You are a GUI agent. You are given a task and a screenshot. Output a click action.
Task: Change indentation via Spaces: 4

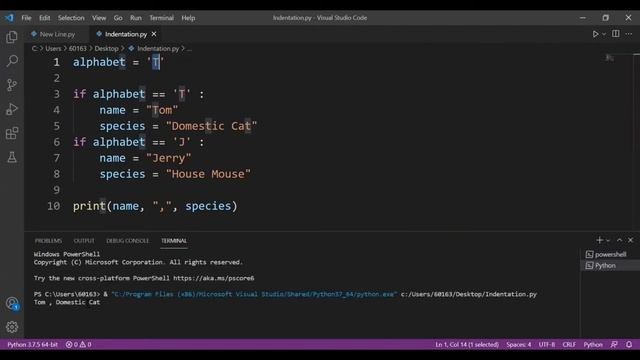[x=518, y=344]
